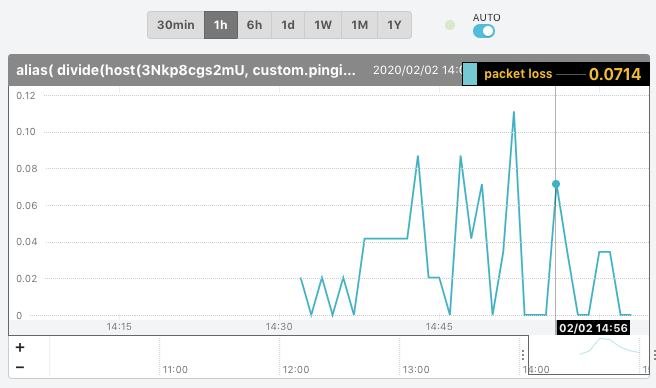Click the 0.06 y-axis label
656x388 pixels.
pyautogui.click(x=26, y=206)
